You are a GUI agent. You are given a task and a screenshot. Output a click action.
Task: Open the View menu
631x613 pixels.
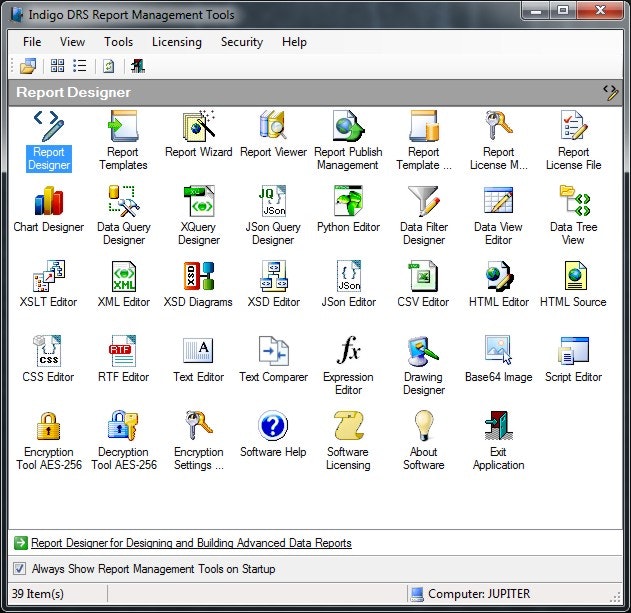click(x=72, y=42)
